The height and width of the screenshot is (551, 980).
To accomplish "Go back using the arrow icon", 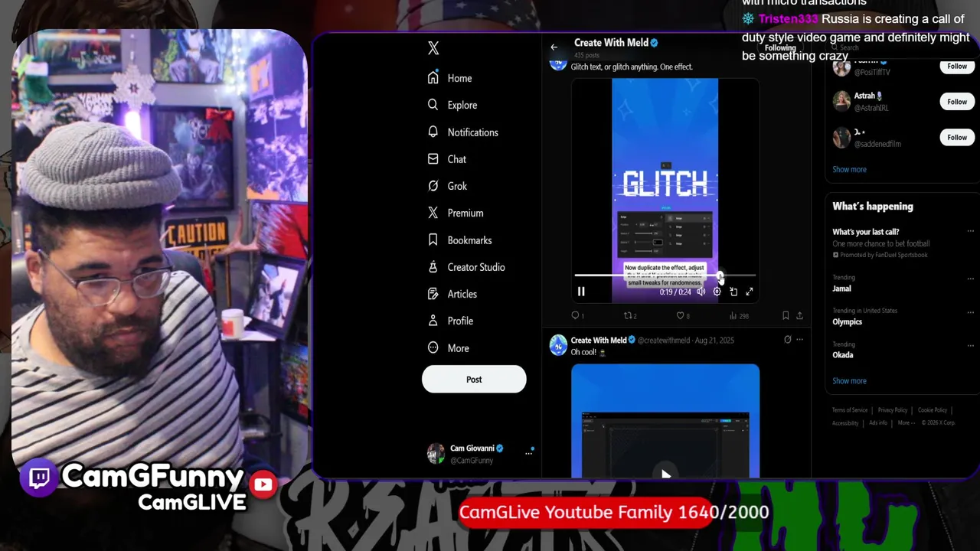I will tap(554, 47).
